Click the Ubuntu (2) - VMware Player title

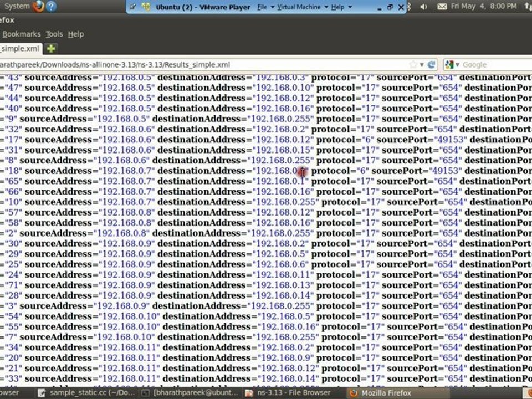click(203, 7)
